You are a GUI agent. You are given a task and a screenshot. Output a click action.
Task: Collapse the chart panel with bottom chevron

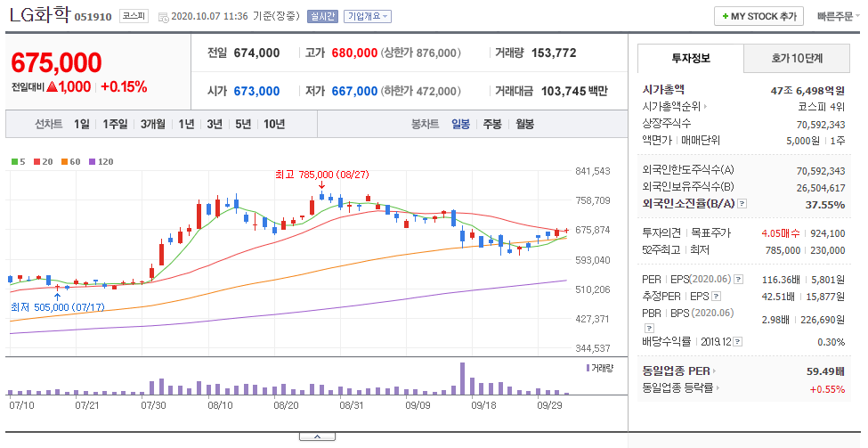click(x=317, y=437)
